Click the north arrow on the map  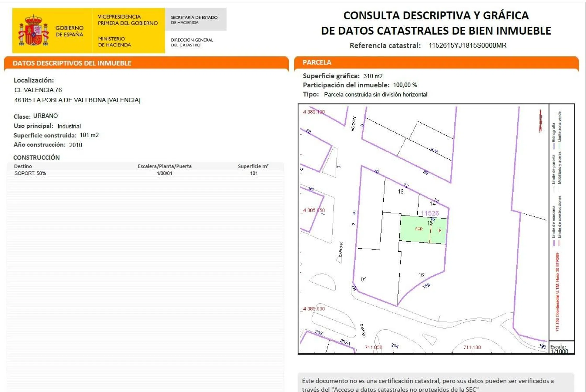click(x=540, y=121)
